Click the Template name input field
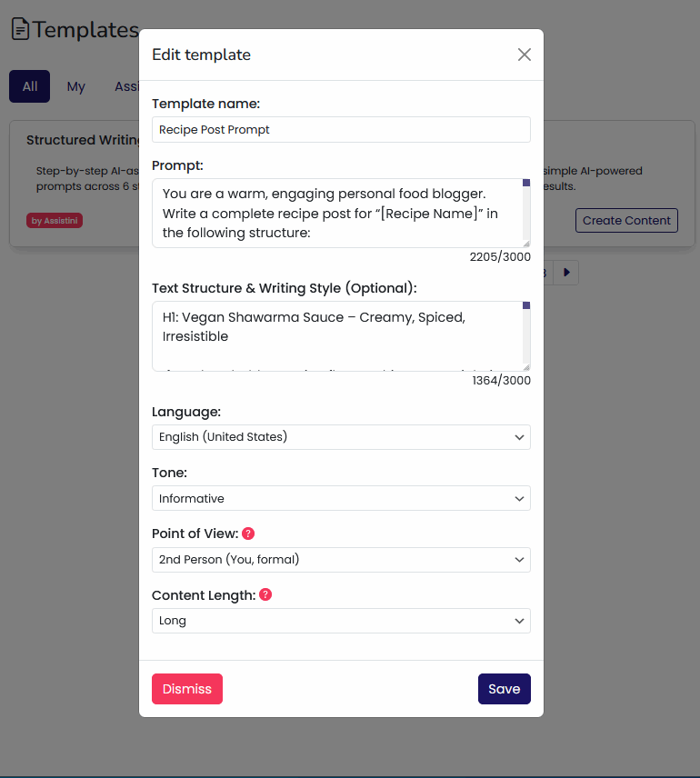Image resolution: width=700 pixels, height=778 pixels. pyautogui.click(x=341, y=129)
